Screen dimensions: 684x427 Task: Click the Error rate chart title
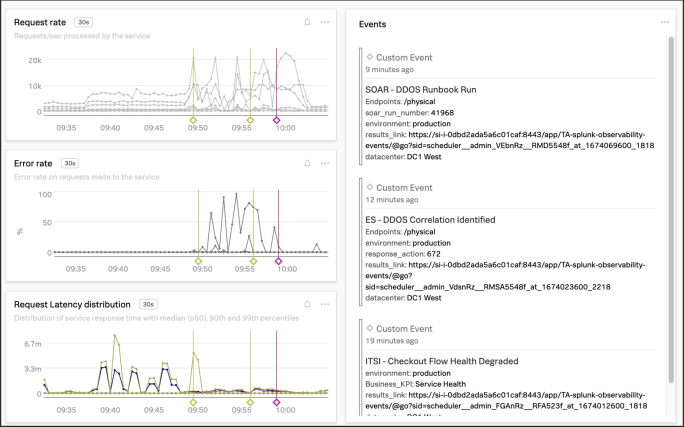(33, 163)
